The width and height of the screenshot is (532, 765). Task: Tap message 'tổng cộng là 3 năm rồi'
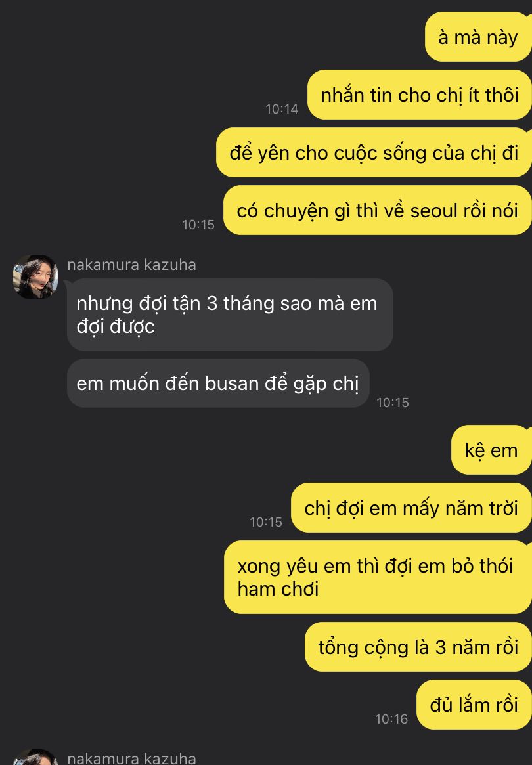[x=418, y=647]
